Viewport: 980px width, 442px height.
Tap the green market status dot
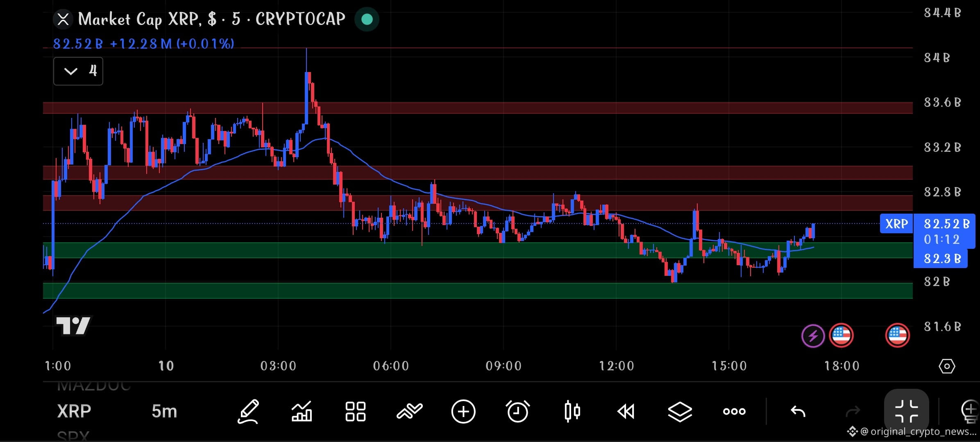pyautogui.click(x=367, y=19)
